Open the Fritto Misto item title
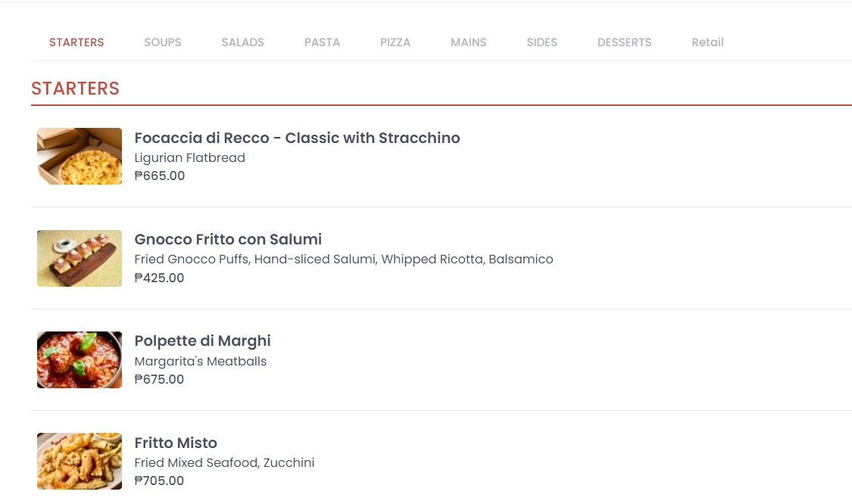852x504 pixels. [x=176, y=443]
